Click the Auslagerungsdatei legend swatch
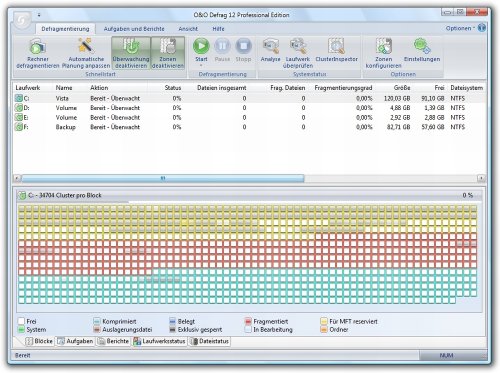The height and width of the screenshot is (373, 500). pyautogui.click(x=97, y=329)
